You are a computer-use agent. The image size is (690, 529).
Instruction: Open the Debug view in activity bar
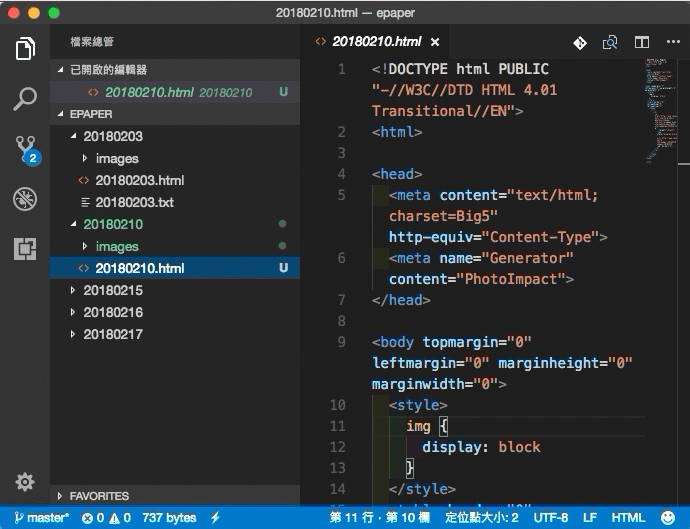[25, 199]
